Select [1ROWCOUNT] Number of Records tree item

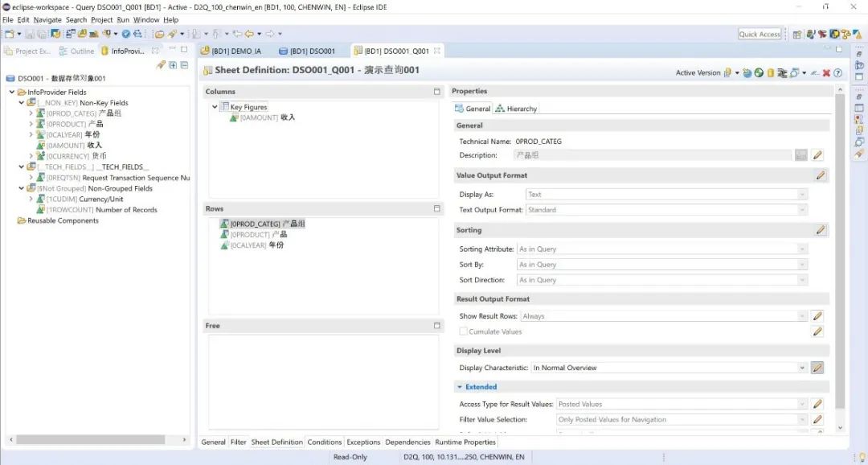point(97,209)
